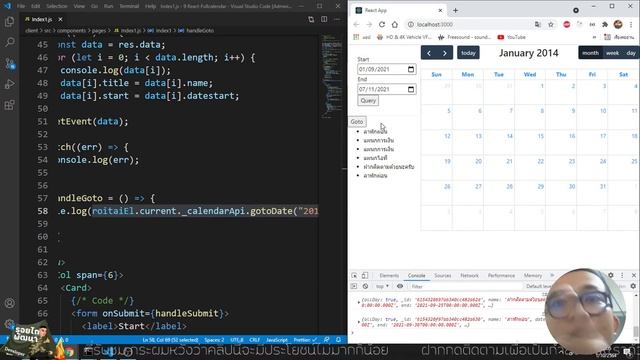Go to the browser Home page
This screenshot has height=360, width=640.
[x=395, y=24]
